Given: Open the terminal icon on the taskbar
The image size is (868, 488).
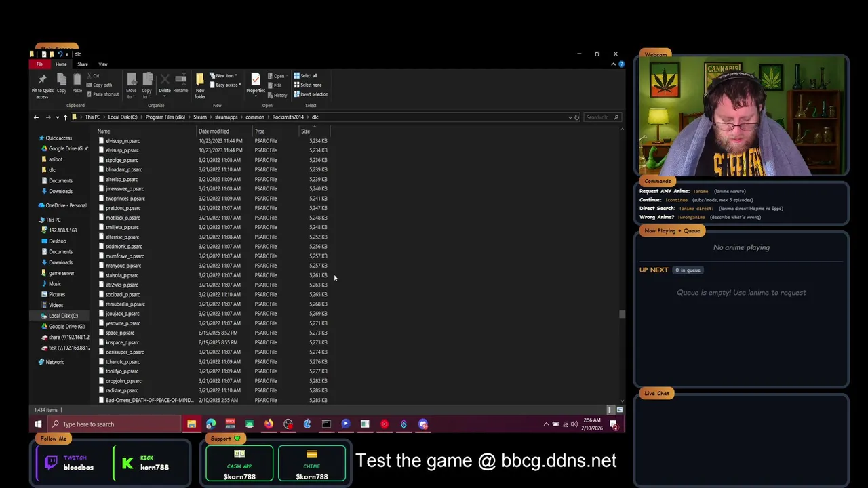Looking at the screenshot, I should (x=326, y=424).
